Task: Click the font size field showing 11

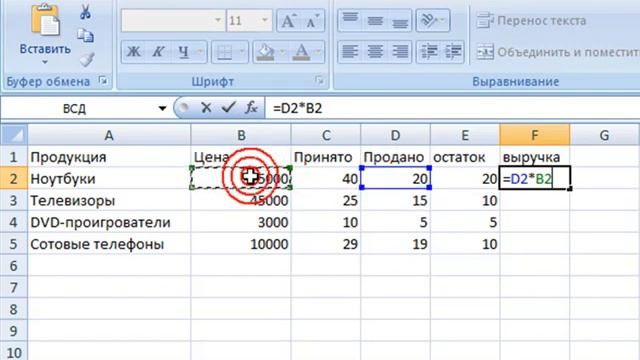Action: tap(243, 20)
